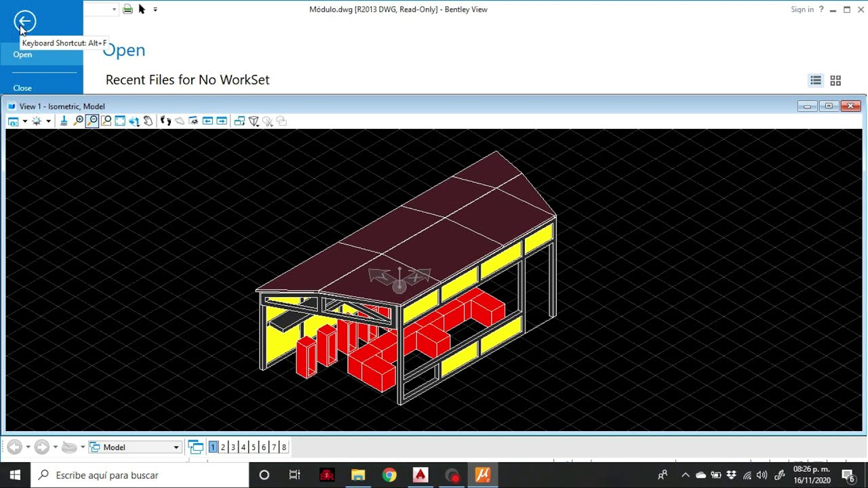
Task: Click the element selection arrow icon in title bar
Action: [142, 9]
